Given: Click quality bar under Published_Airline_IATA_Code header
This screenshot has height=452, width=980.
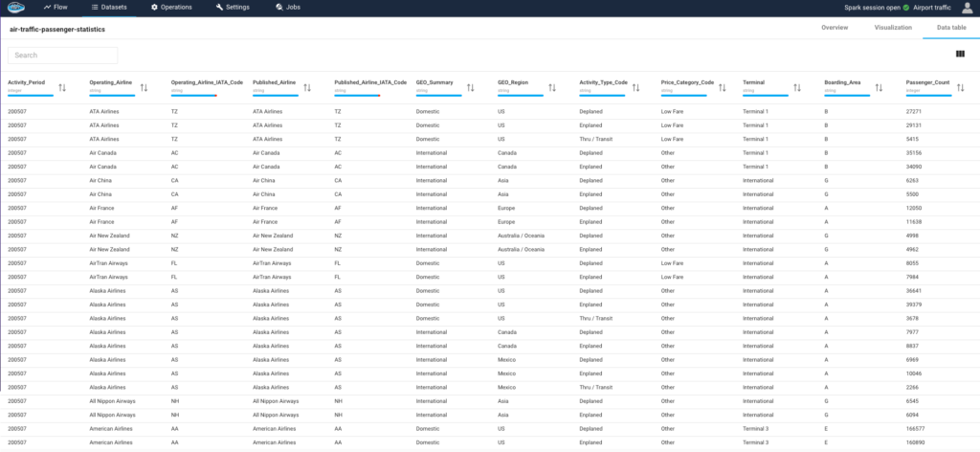Looking at the screenshot, I should tap(358, 96).
